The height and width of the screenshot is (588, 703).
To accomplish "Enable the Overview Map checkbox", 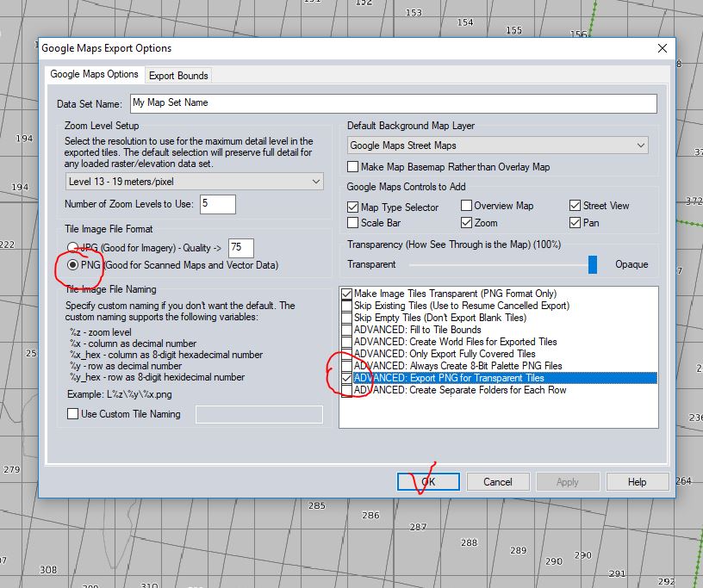I will pyautogui.click(x=466, y=206).
